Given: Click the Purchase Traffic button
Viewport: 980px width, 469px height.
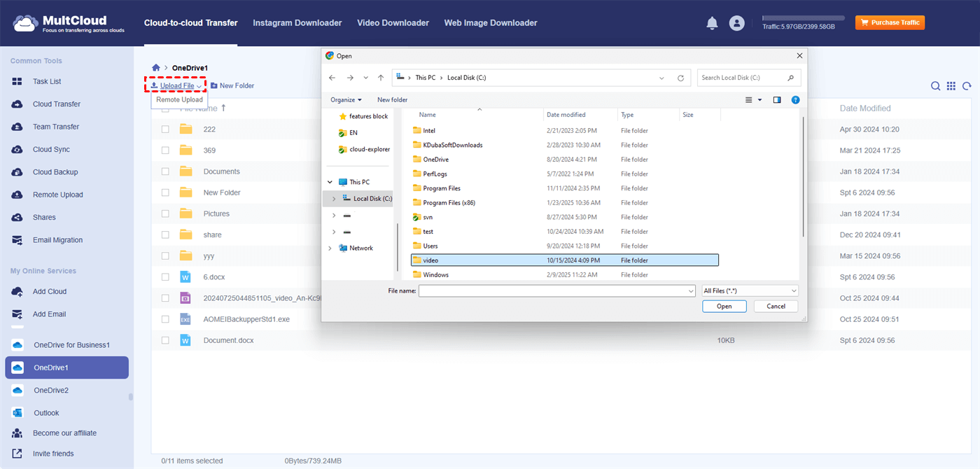Looking at the screenshot, I should (x=890, y=23).
